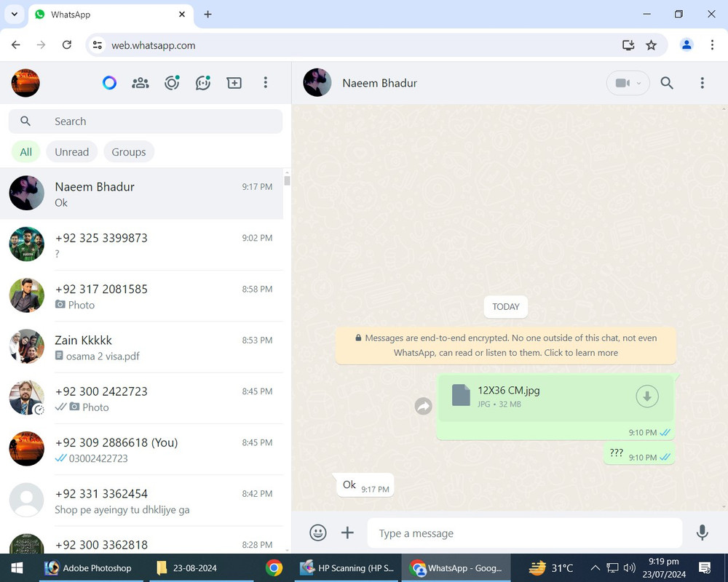Open Naeem Bhadur contact info from header name
728x582 pixels.
(380, 83)
